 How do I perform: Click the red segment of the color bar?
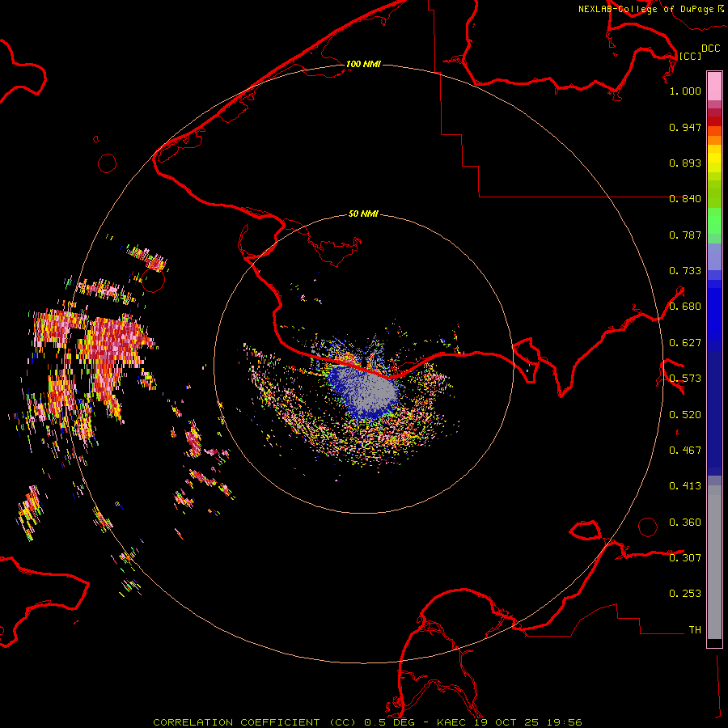[x=714, y=121]
